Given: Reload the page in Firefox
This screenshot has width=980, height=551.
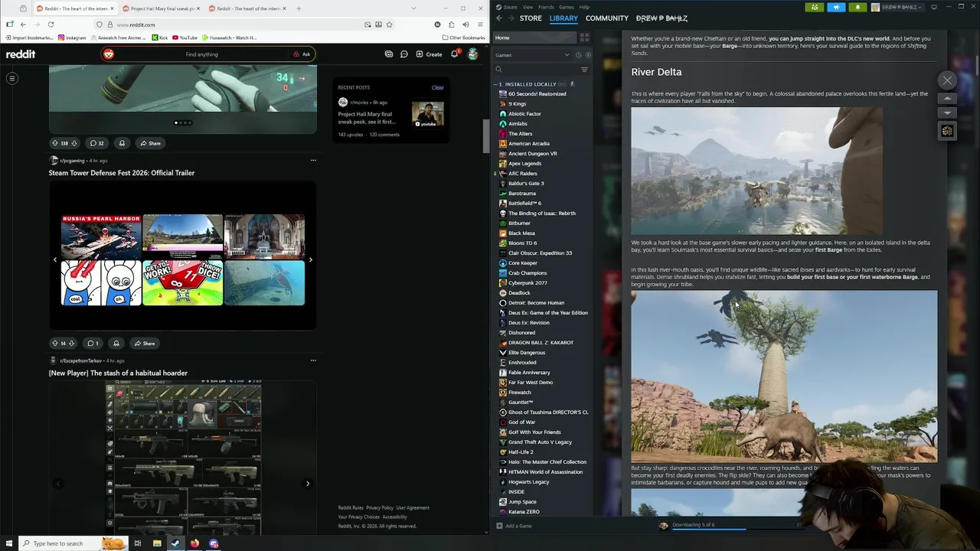Looking at the screenshot, I should [51, 24].
